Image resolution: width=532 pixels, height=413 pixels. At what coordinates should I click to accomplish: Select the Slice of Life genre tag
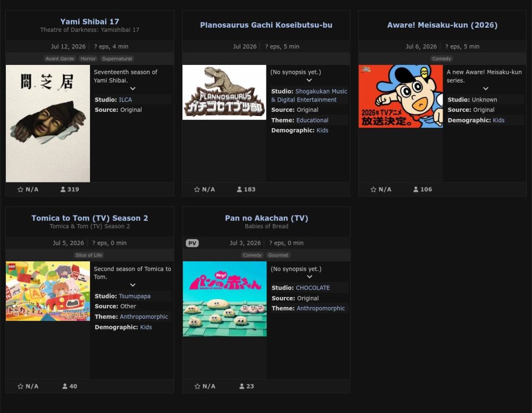click(x=88, y=255)
